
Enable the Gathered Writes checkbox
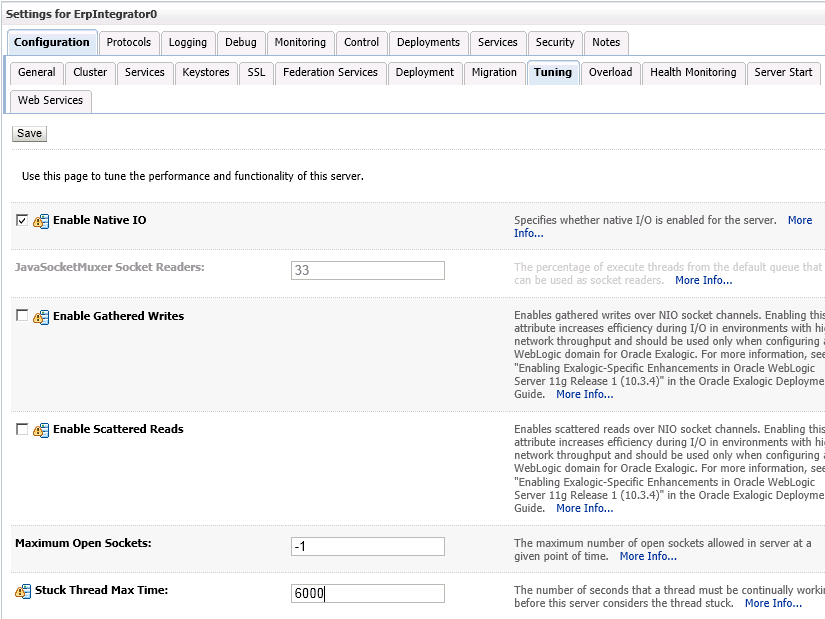22,316
